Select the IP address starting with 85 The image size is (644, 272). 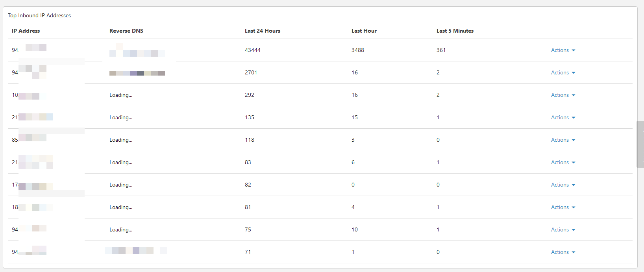click(x=29, y=139)
